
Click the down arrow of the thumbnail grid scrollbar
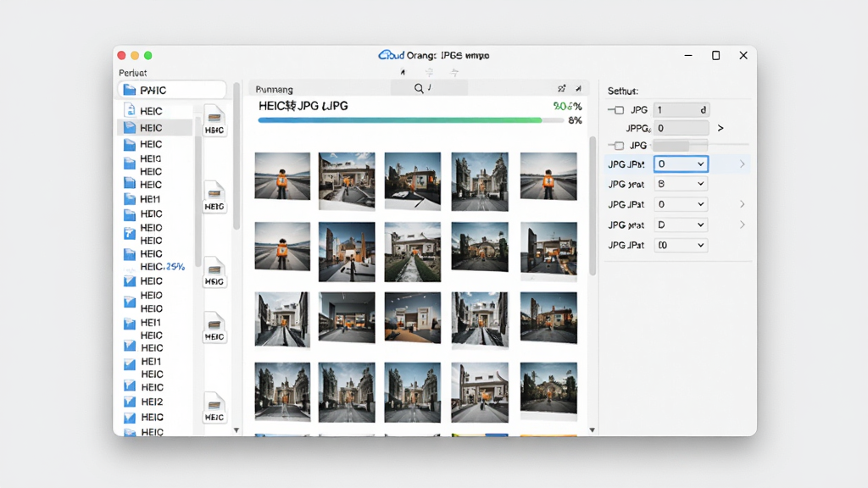592,430
